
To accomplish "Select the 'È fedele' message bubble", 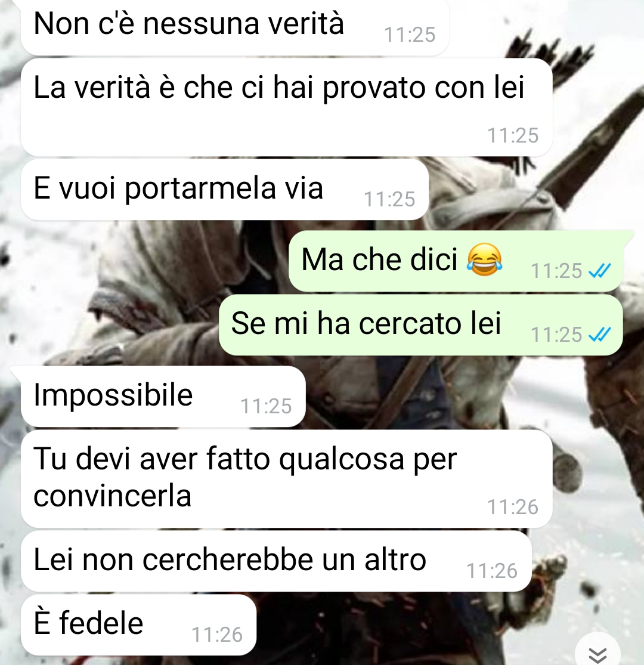I will 138,624.
